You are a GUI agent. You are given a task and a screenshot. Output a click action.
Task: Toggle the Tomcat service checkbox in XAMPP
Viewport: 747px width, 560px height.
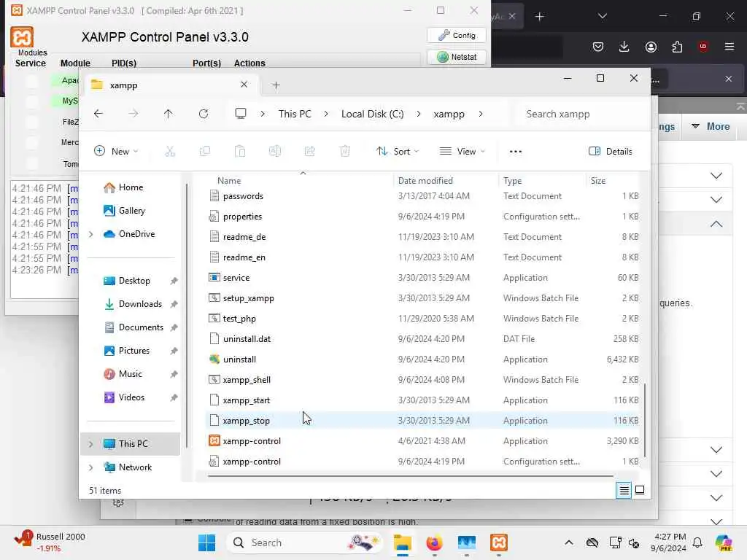(x=32, y=163)
